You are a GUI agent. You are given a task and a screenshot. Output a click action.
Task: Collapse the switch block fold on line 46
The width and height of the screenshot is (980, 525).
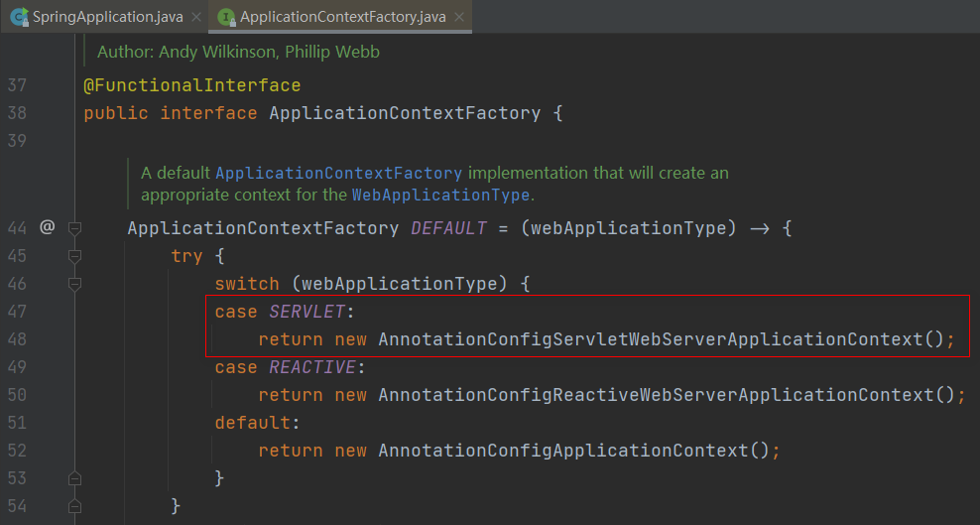click(74, 284)
